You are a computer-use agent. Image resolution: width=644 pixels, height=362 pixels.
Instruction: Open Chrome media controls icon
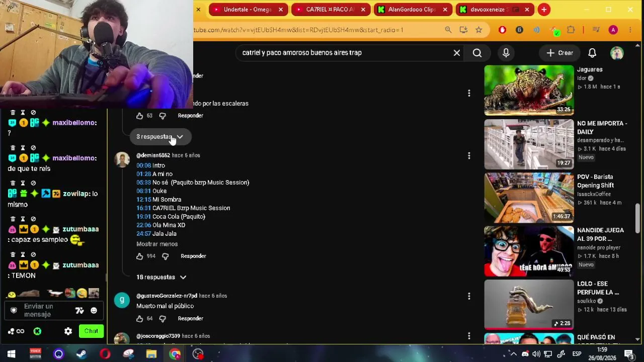coord(596,30)
